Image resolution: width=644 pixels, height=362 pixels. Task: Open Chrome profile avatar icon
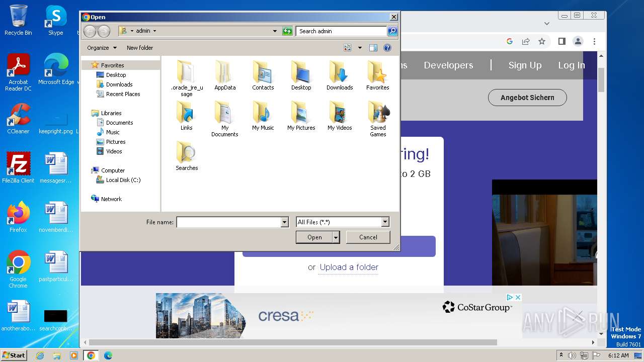[578, 41]
